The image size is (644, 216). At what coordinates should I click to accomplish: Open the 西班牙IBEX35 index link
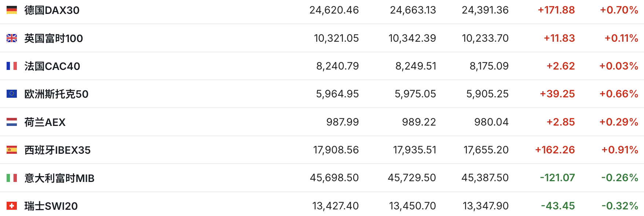57,150
